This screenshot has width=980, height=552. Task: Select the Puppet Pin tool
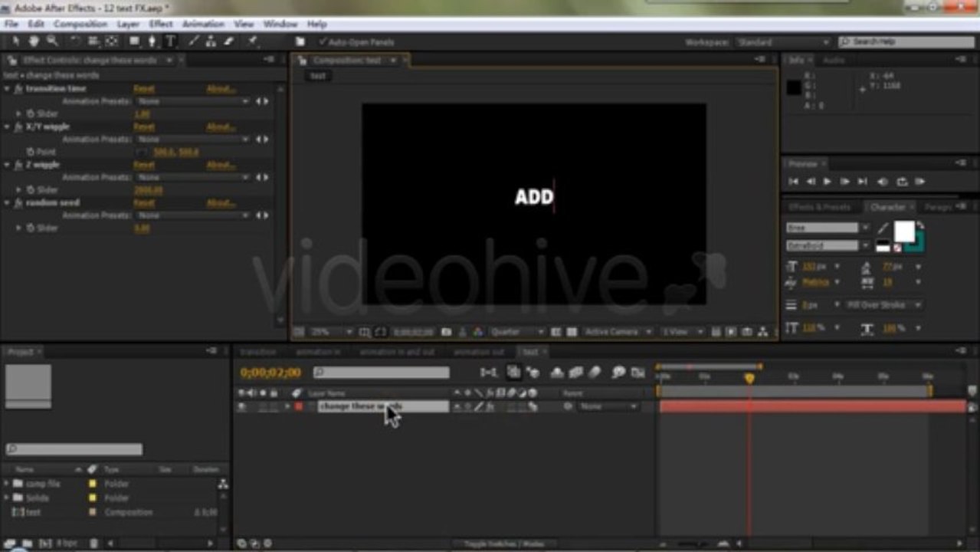[252, 41]
